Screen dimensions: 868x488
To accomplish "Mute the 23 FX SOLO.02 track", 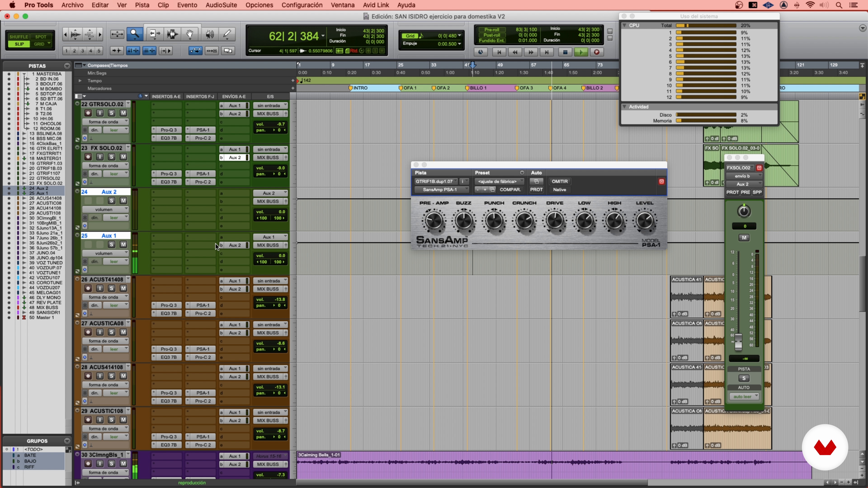I will pos(123,157).
